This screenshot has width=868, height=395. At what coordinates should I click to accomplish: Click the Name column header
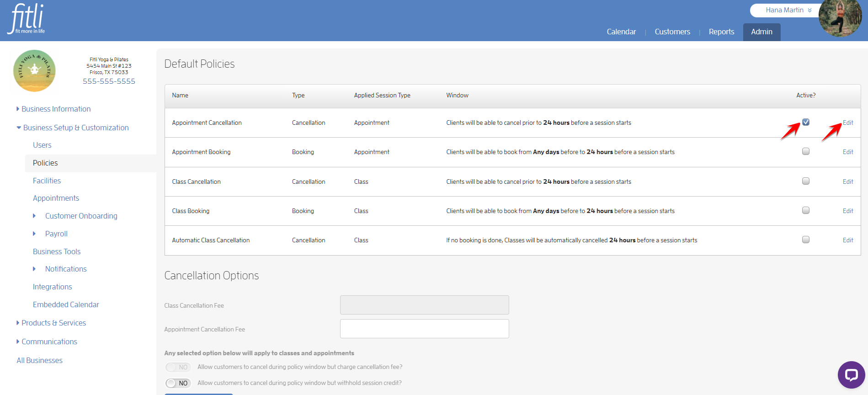click(180, 95)
